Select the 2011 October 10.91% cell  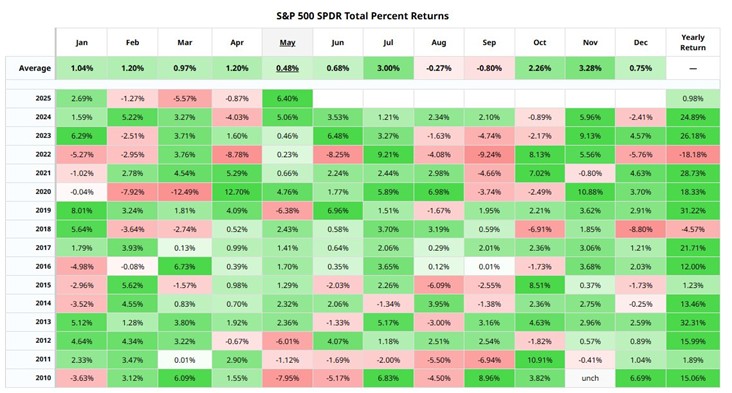point(540,360)
